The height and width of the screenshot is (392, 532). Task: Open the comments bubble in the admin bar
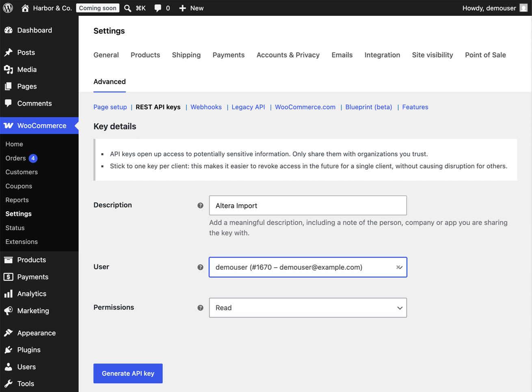[158, 8]
